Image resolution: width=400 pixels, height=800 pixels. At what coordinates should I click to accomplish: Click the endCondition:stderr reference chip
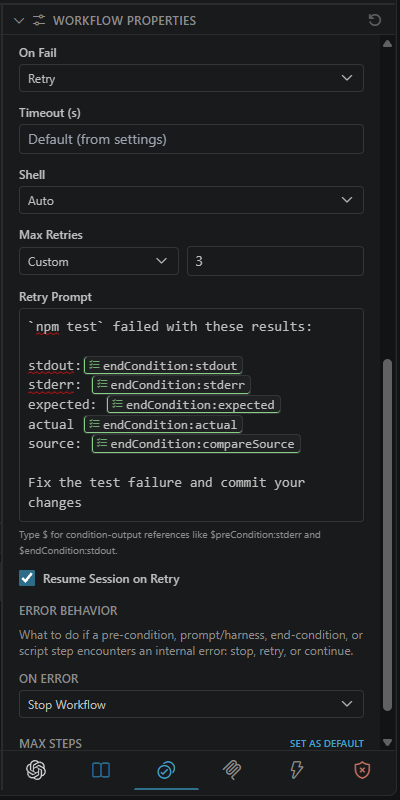point(171,385)
